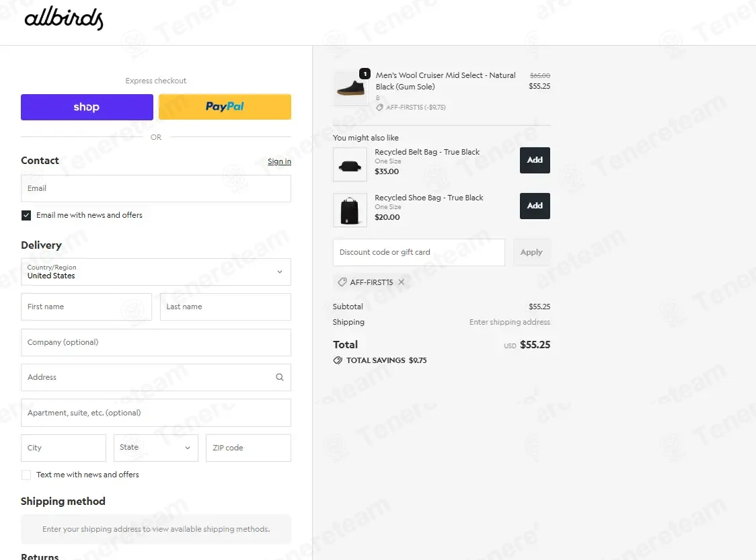Click the allbirds logo

[x=64, y=19]
